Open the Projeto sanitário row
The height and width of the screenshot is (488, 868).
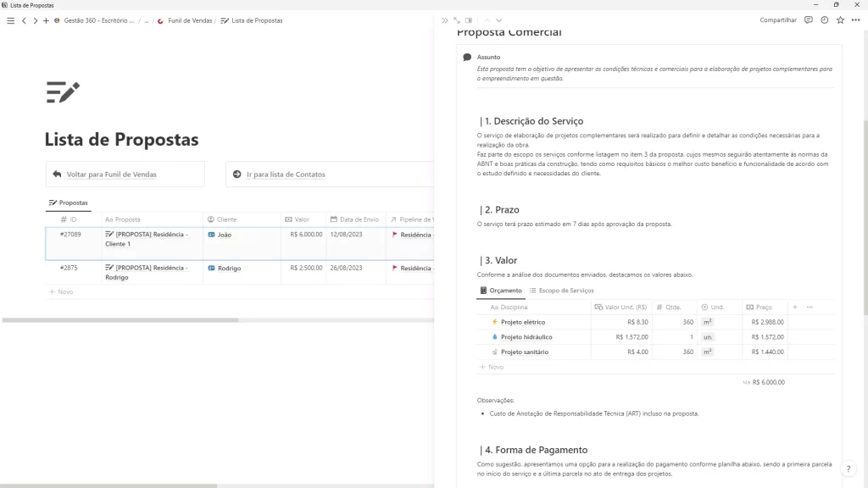click(524, 352)
